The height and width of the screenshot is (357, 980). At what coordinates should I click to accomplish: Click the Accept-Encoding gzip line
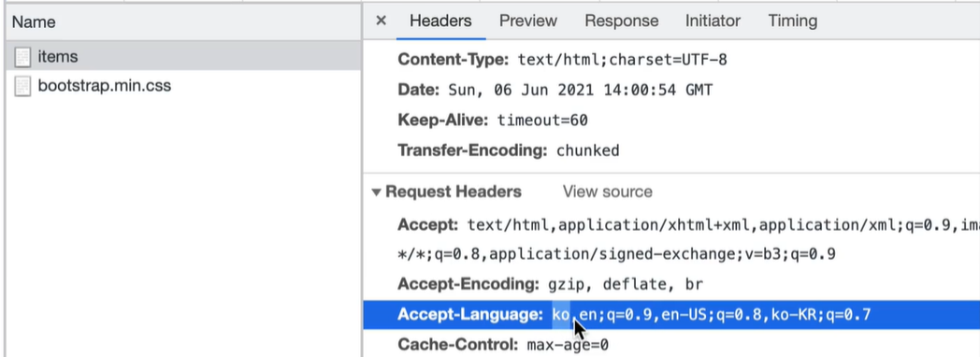coord(550,285)
